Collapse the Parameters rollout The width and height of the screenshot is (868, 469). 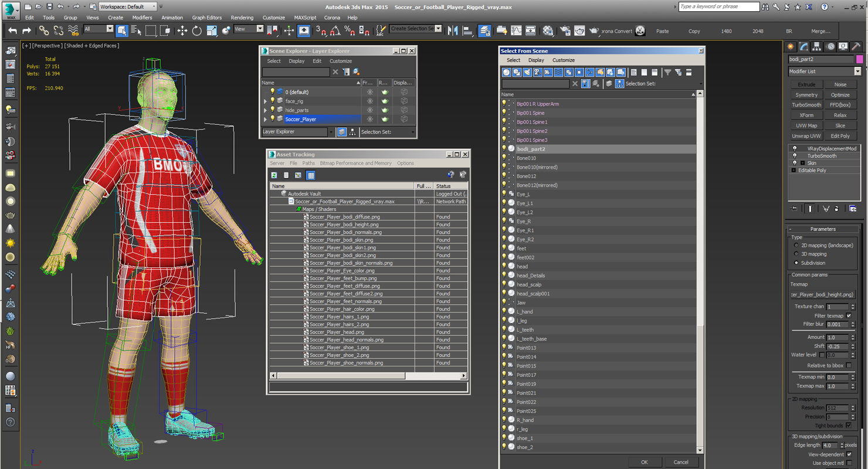tap(823, 229)
